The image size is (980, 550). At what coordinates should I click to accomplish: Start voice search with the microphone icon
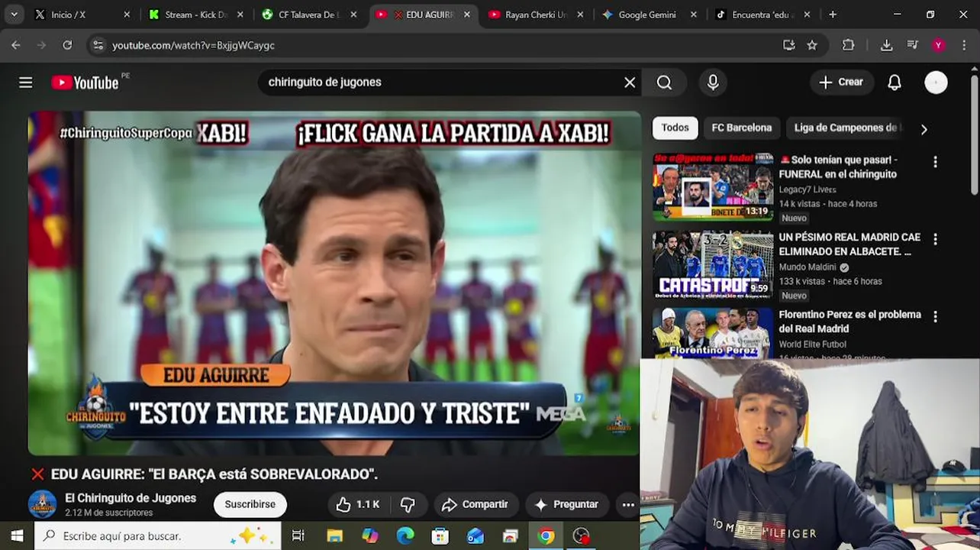[713, 82]
